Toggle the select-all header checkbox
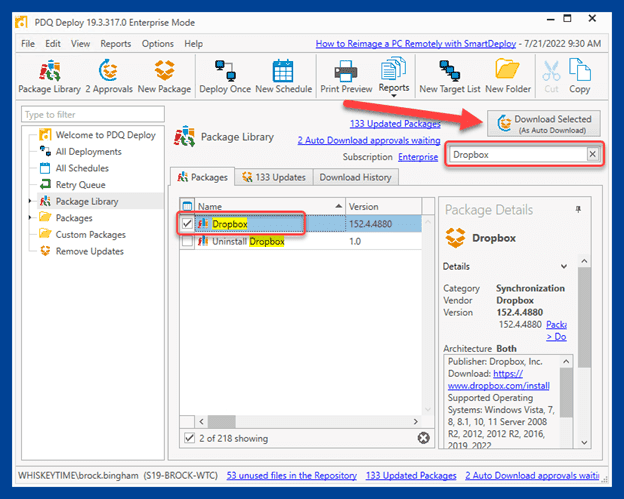Viewport: 624px width, 499px height. (187, 206)
